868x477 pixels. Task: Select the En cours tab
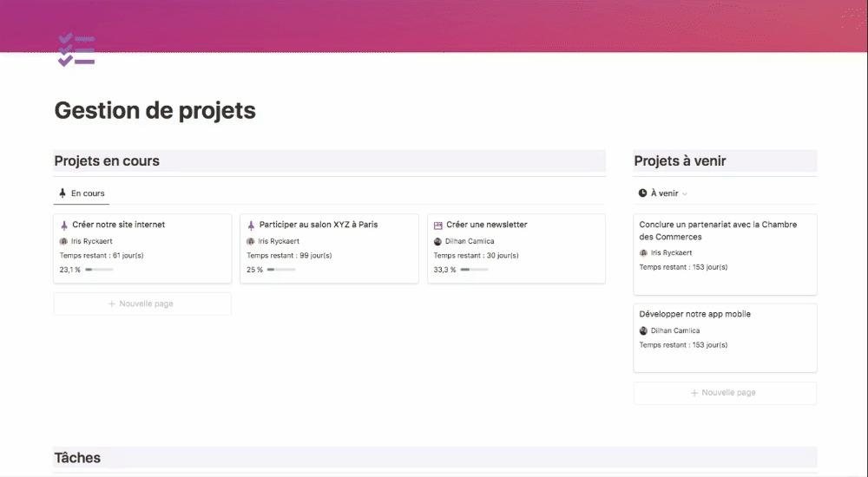pos(81,193)
